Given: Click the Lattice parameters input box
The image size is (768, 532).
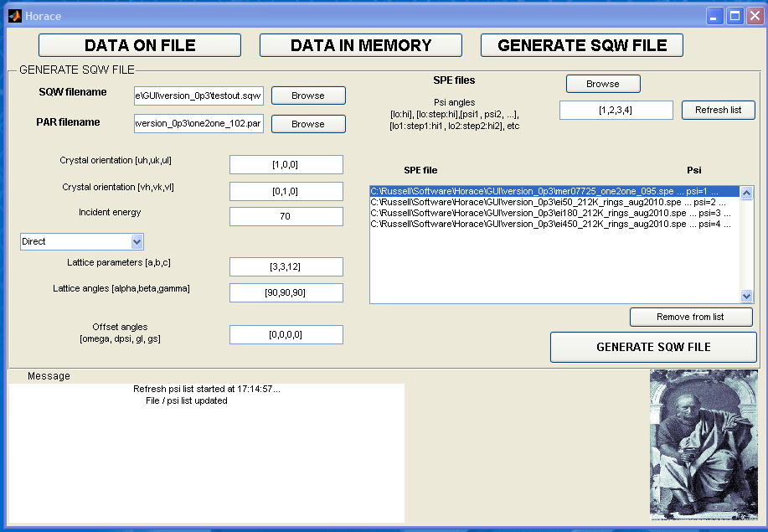Looking at the screenshot, I should (x=286, y=266).
